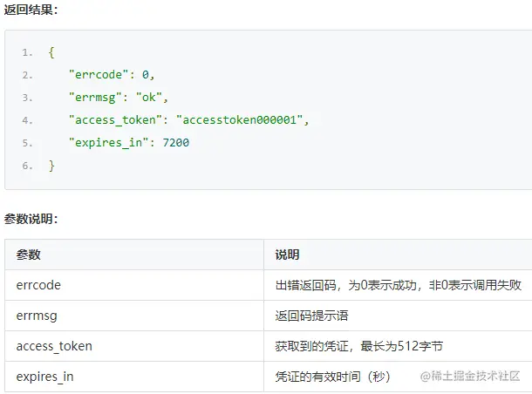
Task: Select the expires_in cell in parameter table
Action: 47,377
